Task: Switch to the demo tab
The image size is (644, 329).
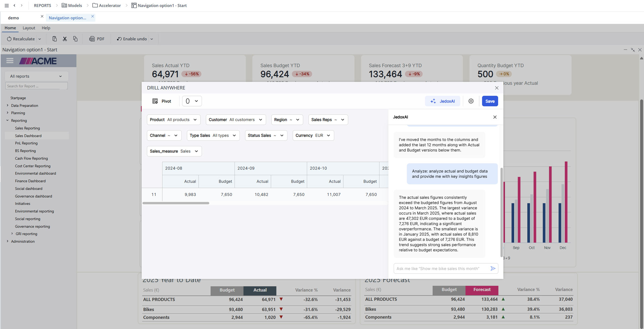Action: click(13, 18)
